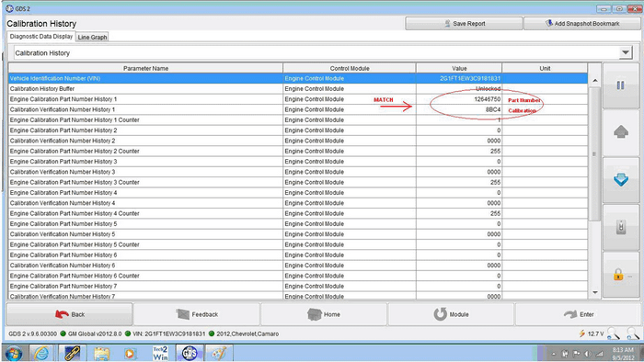Image resolution: width=644 pixels, height=362 pixels.
Task: Click the Enter button
Action: click(x=579, y=314)
